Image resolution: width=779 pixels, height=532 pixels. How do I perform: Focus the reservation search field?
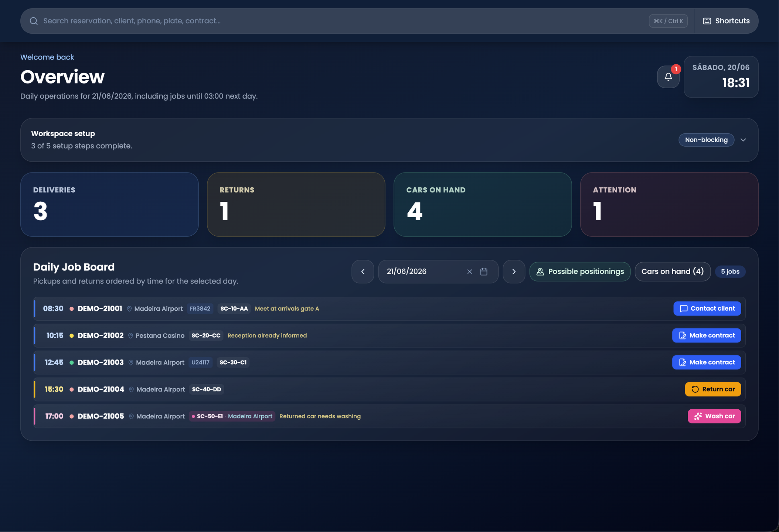tap(344, 21)
